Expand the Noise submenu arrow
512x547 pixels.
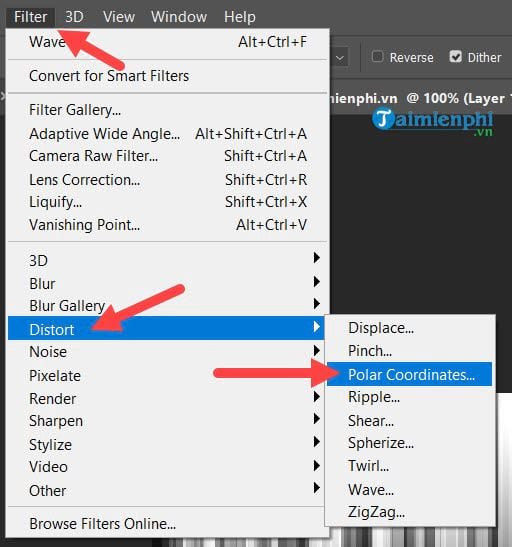316,350
